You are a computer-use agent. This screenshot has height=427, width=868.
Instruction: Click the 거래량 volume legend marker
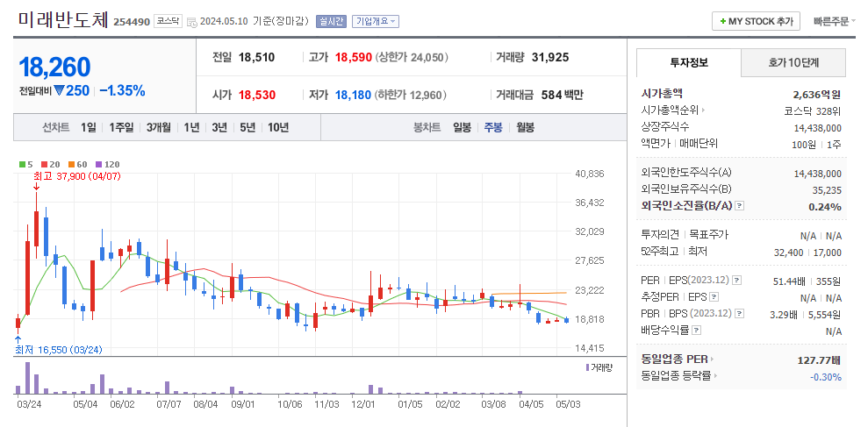tap(587, 367)
